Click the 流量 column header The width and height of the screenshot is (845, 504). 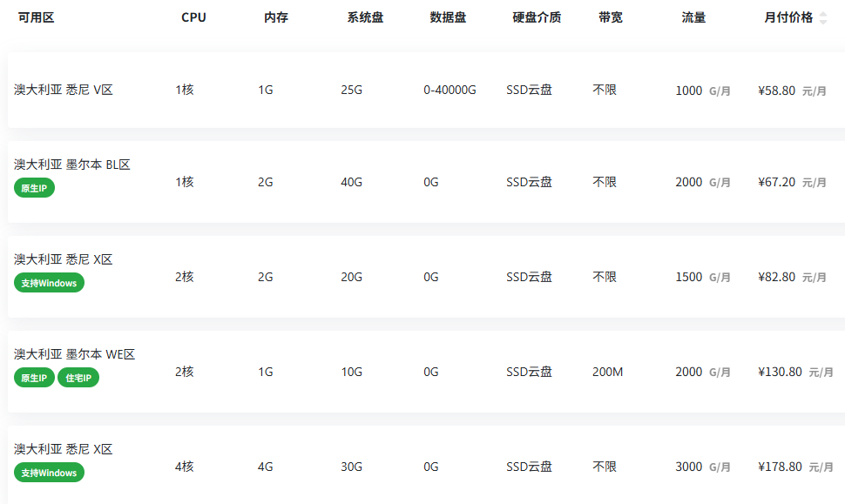(693, 17)
